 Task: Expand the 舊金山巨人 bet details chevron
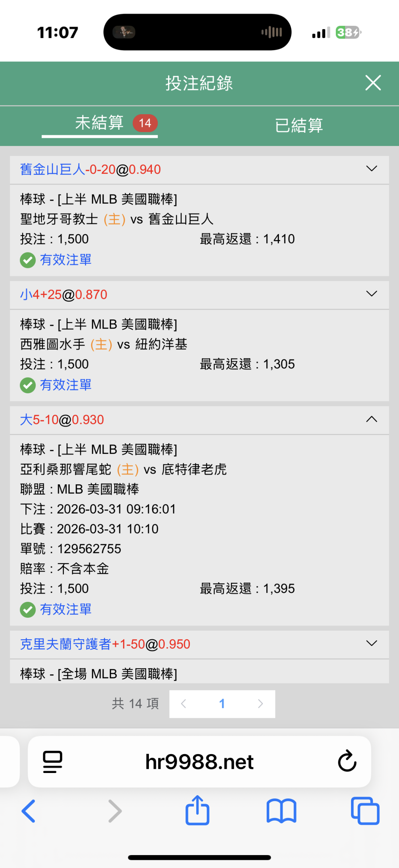point(371,169)
